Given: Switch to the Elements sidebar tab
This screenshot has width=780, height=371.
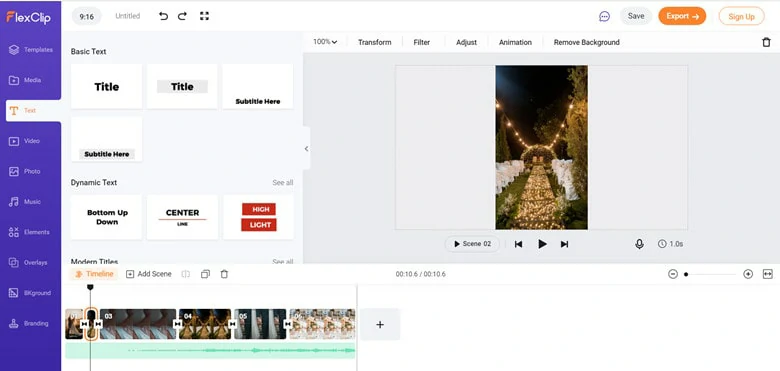Looking at the screenshot, I should (x=32, y=232).
